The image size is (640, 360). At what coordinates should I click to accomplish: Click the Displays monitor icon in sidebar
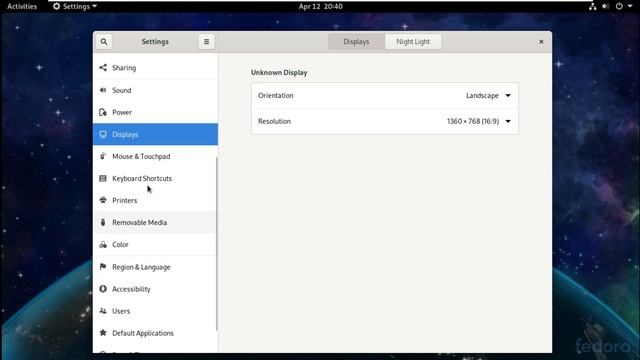(103, 134)
